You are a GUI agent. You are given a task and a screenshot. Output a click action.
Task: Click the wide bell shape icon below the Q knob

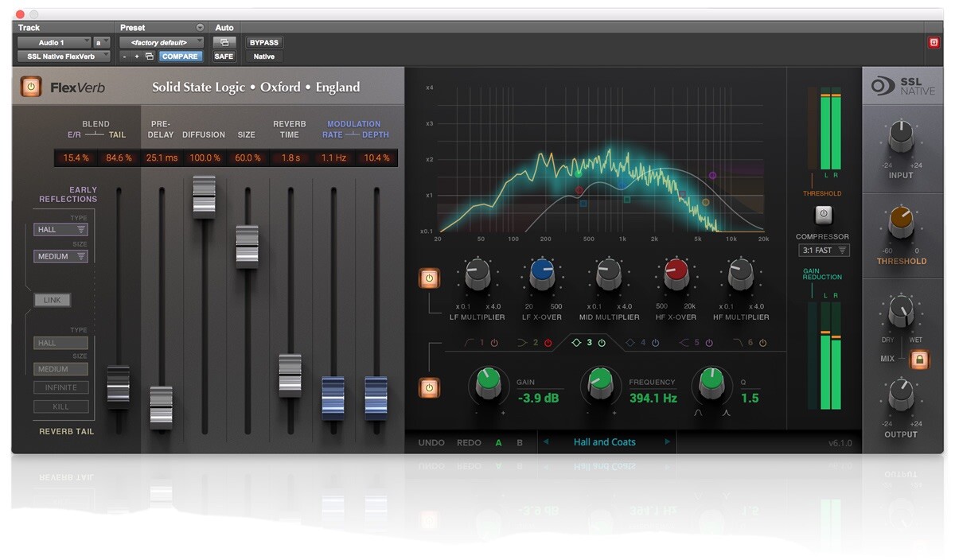(698, 412)
